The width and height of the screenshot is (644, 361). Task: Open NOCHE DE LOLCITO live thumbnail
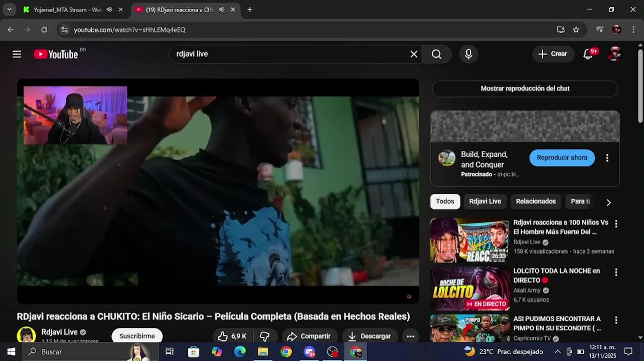469,288
